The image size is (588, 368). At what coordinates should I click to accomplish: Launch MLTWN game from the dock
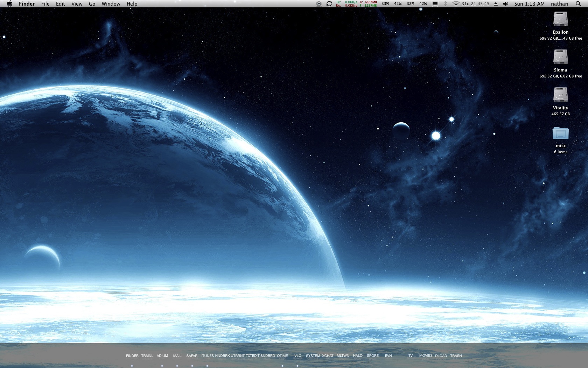pyautogui.click(x=343, y=356)
